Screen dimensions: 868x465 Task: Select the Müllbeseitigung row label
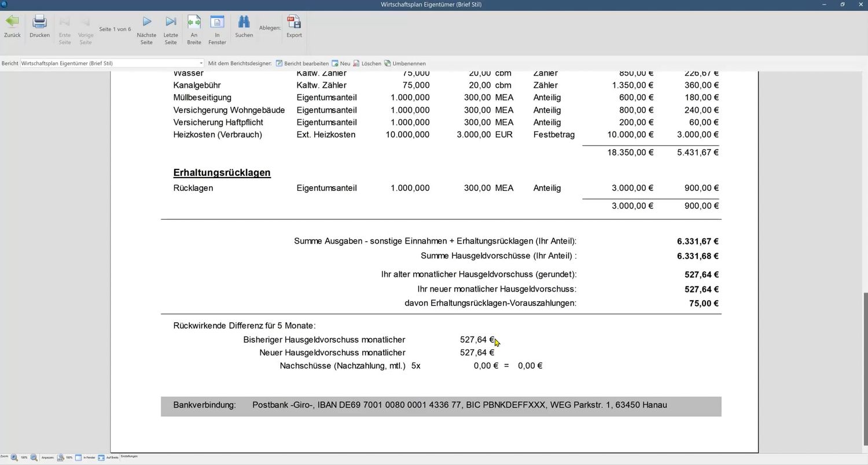click(202, 98)
